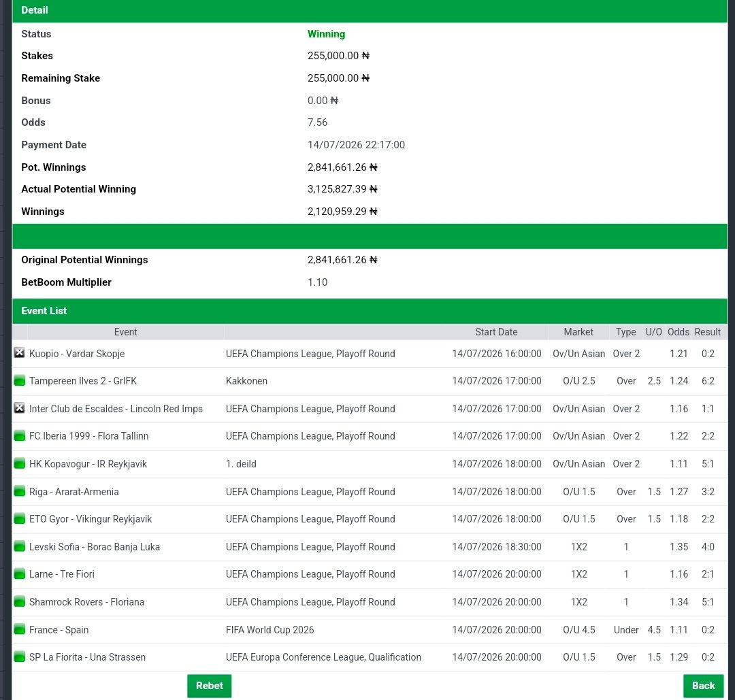Click start date 14/07/2026 18:30:00

(496, 547)
